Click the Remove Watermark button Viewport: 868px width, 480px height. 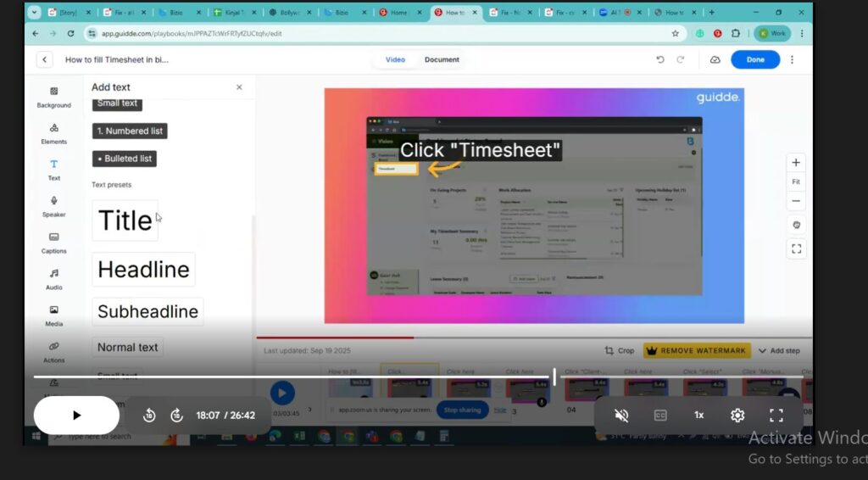pos(695,350)
